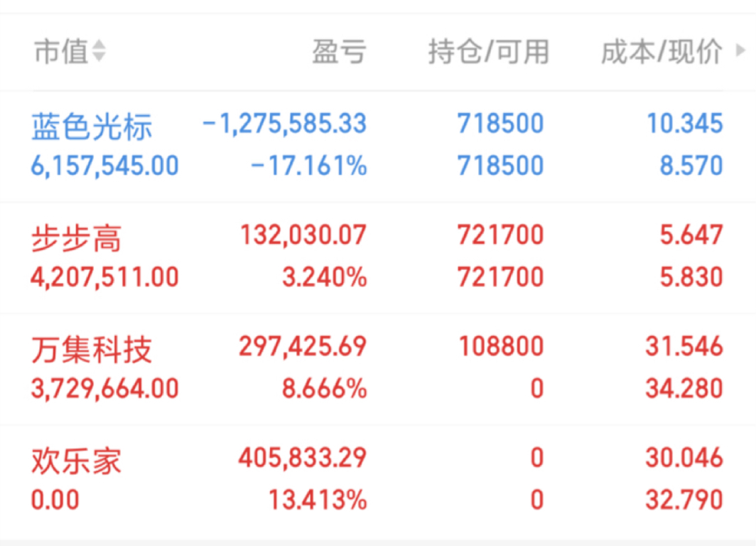This screenshot has height=546, width=756.
Task: Select cost price 10.345
Action: pyautogui.click(x=685, y=124)
